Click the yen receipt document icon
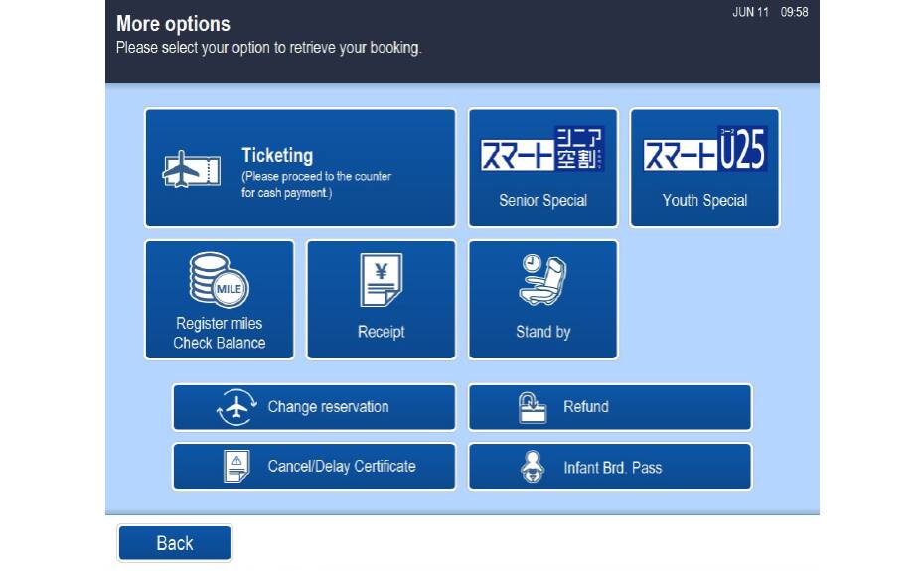The image size is (924, 571). (x=381, y=281)
